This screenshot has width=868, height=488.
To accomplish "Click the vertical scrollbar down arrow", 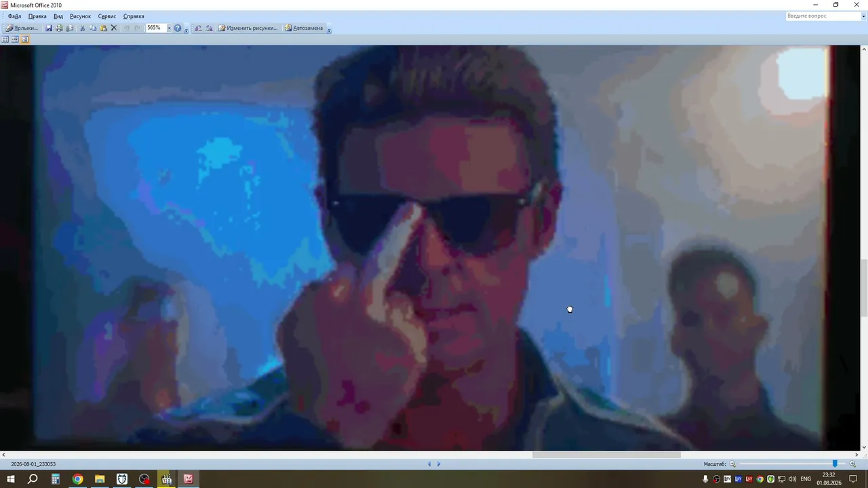I will click(x=864, y=447).
